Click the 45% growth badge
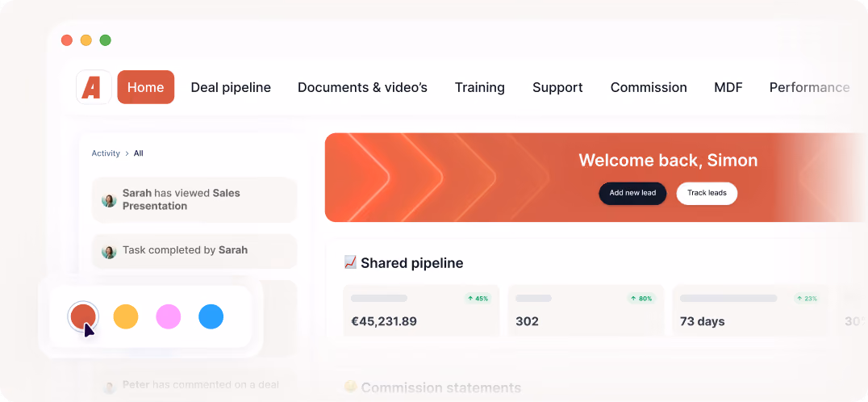Screen dimensions: 868x402 coord(478,299)
